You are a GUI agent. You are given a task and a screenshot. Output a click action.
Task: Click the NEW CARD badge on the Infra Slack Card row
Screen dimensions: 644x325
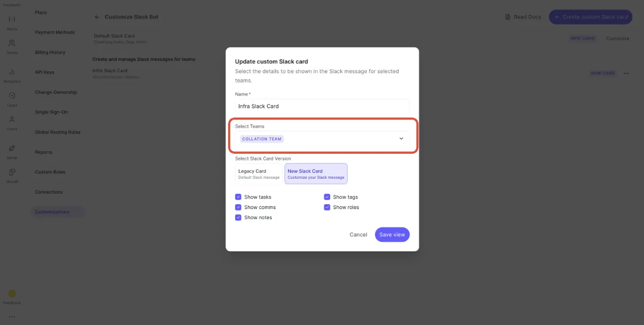click(x=603, y=73)
